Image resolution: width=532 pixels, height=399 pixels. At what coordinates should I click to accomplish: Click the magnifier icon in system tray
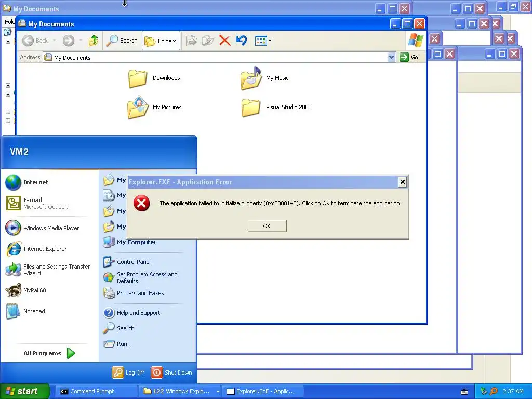(x=494, y=391)
